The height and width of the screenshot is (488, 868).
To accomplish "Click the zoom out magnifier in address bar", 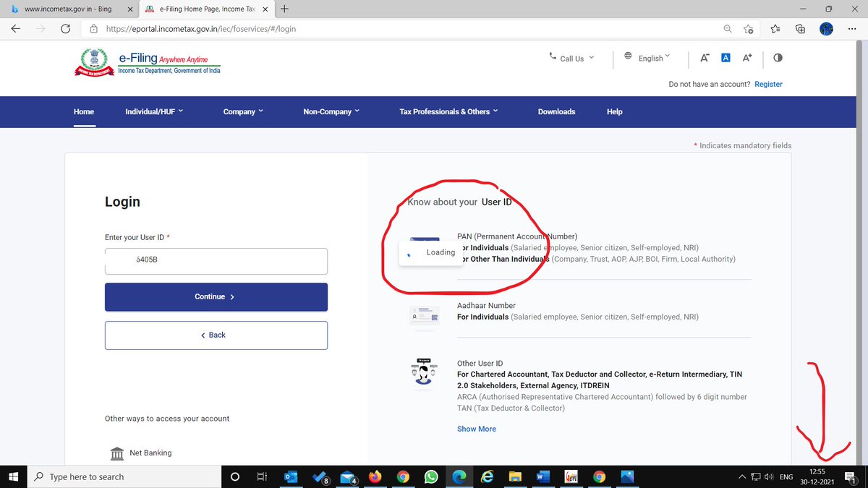I will click(727, 29).
